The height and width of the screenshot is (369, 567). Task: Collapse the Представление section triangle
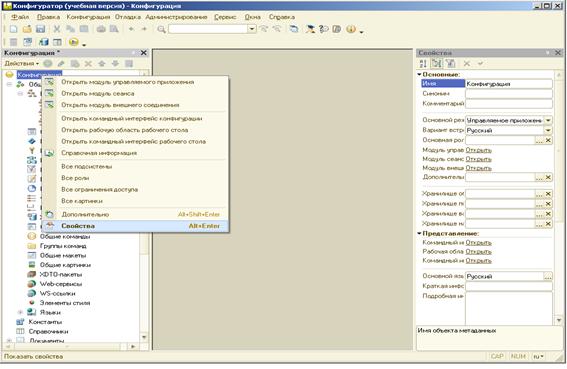(x=419, y=233)
